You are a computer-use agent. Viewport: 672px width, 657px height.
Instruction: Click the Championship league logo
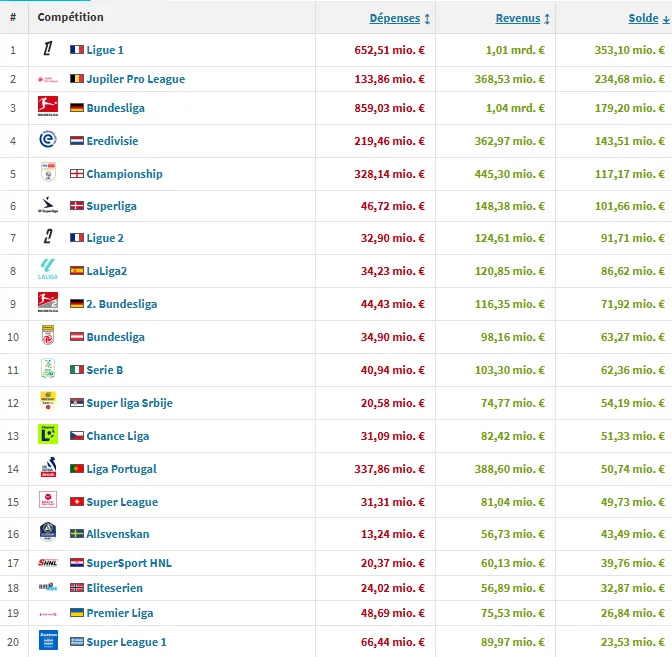[47, 173]
